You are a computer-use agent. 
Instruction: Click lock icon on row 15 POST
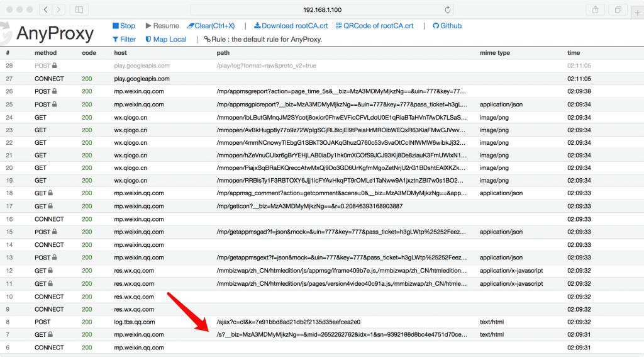[54, 231]
